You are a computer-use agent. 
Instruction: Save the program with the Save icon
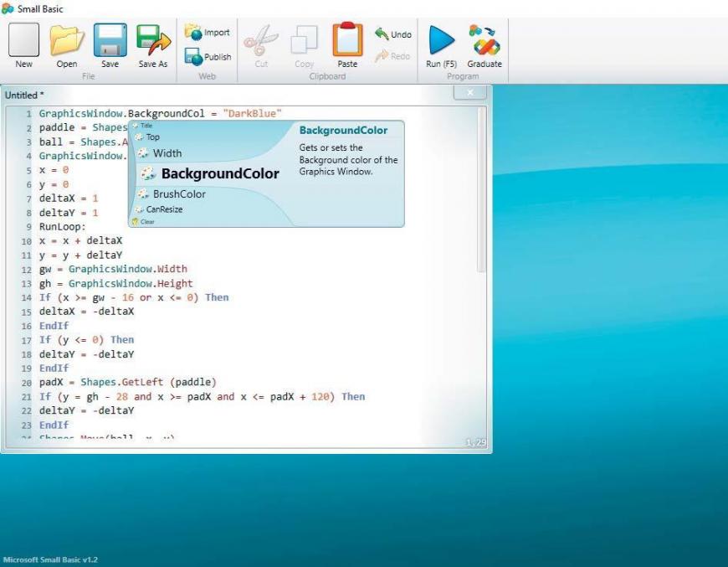pos(110,40)
